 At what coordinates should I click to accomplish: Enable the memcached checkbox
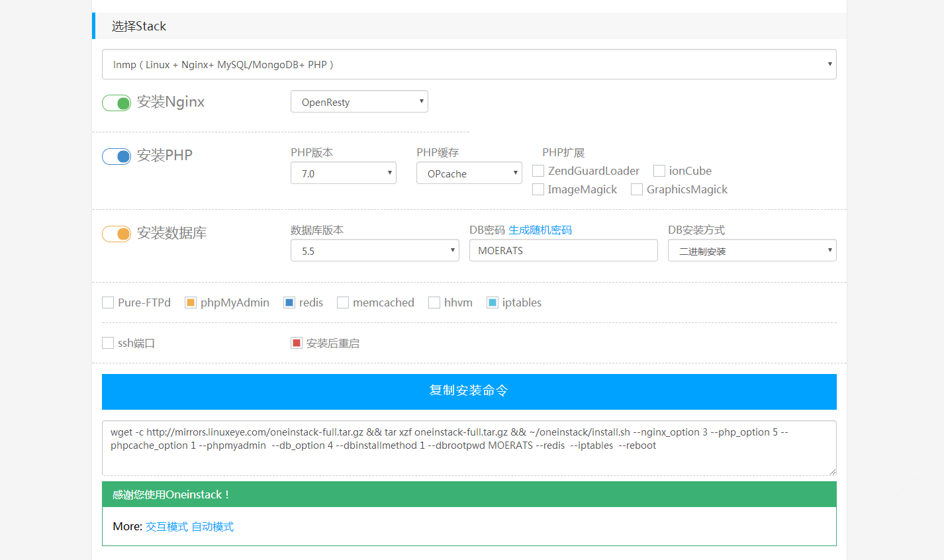click(x=343, y=303)
